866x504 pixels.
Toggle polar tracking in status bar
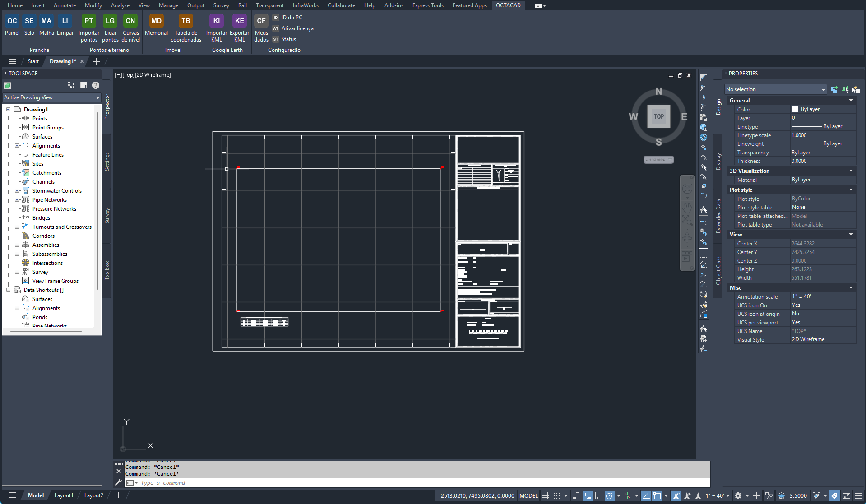click(x=609, y=495)
